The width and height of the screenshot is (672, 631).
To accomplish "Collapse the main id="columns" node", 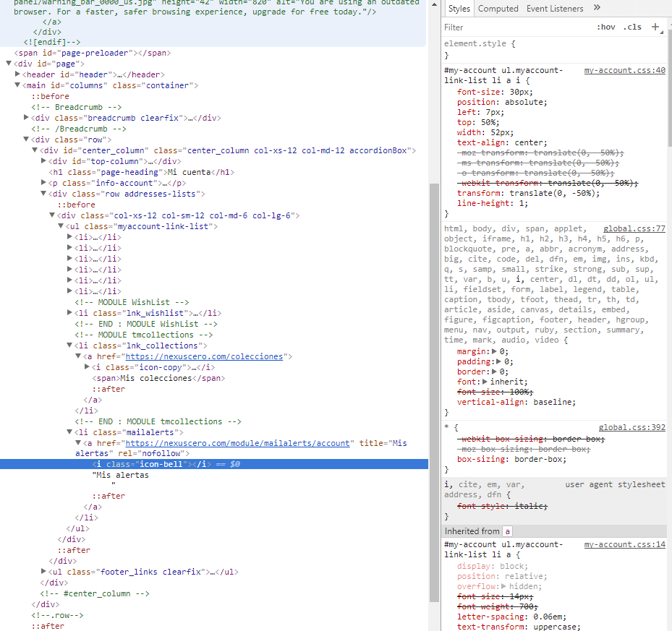I will pyautogui.click(x=17, y=85).
